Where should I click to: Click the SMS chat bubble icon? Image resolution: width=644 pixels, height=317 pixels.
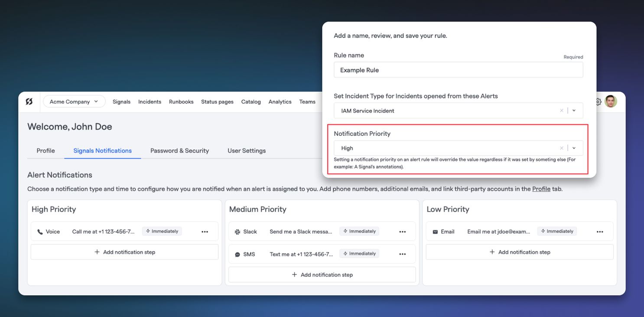pyautogui.click(x=237, y=254)
